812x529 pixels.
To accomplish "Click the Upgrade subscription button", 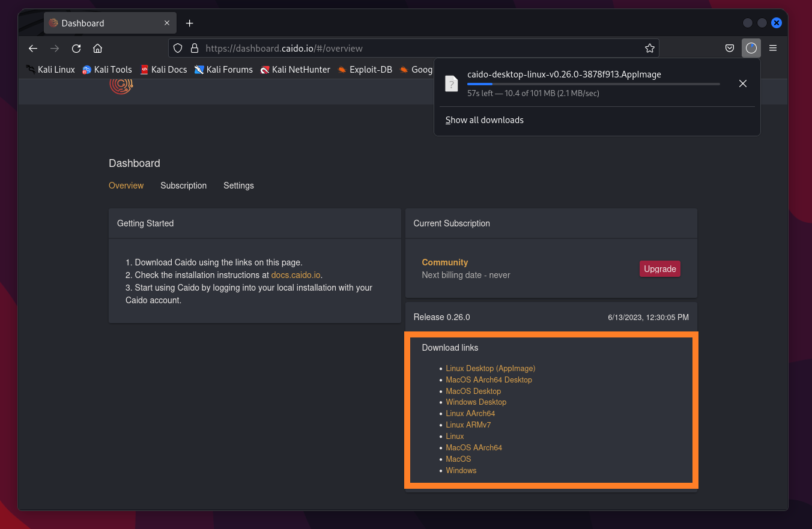I will tap(660, 269).
